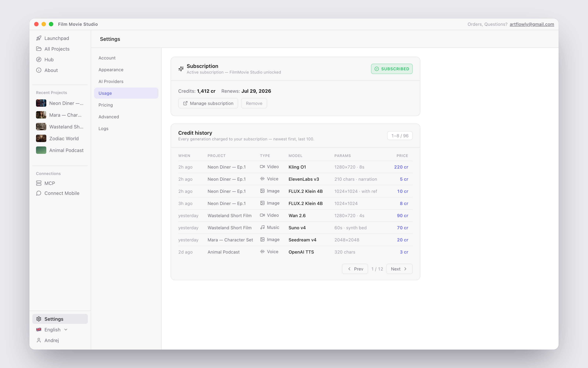View the Logs settings tab

pos(126,128)
